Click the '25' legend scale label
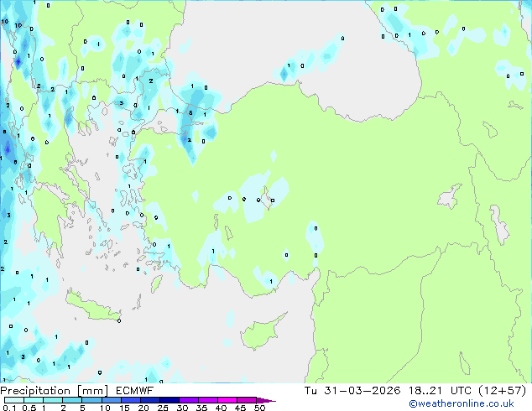The image size is (532, 411). [x=163, y=408]
